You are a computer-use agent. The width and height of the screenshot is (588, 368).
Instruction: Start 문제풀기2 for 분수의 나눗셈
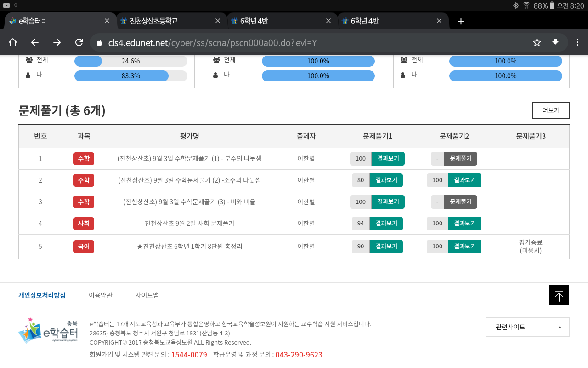461,159
